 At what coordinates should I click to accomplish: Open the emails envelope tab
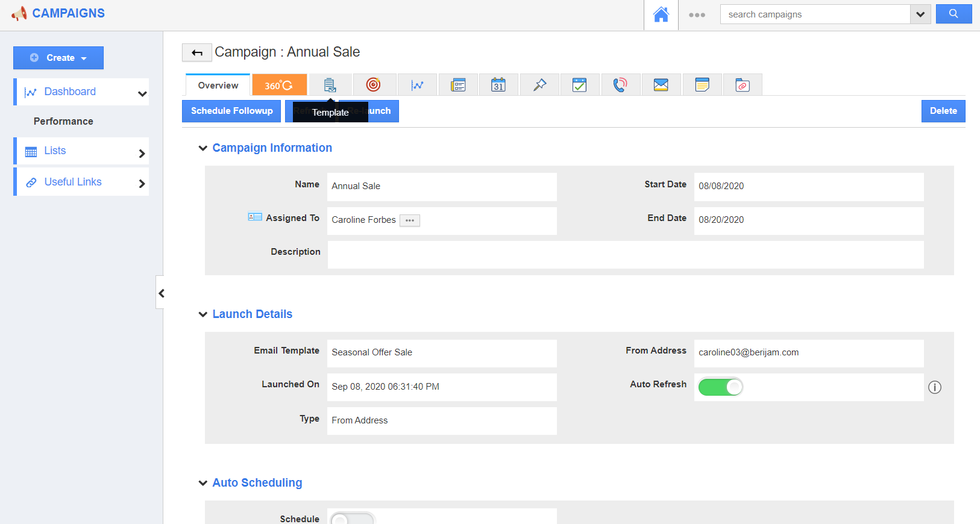coord(661,85)
